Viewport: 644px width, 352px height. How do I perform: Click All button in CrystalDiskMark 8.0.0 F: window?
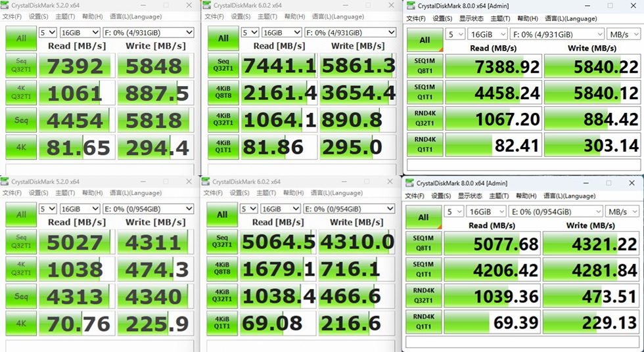425,40
